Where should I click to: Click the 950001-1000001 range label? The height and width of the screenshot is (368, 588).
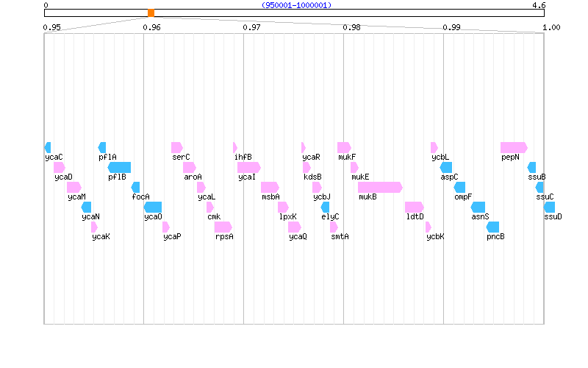click(x=296, y=5)
